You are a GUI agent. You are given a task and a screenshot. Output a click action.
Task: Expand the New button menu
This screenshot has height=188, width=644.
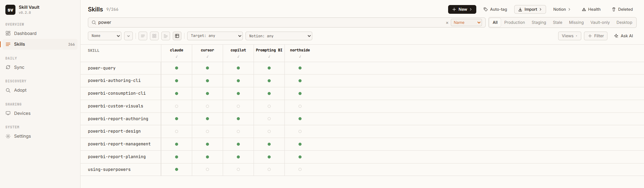tap(471, 9)
